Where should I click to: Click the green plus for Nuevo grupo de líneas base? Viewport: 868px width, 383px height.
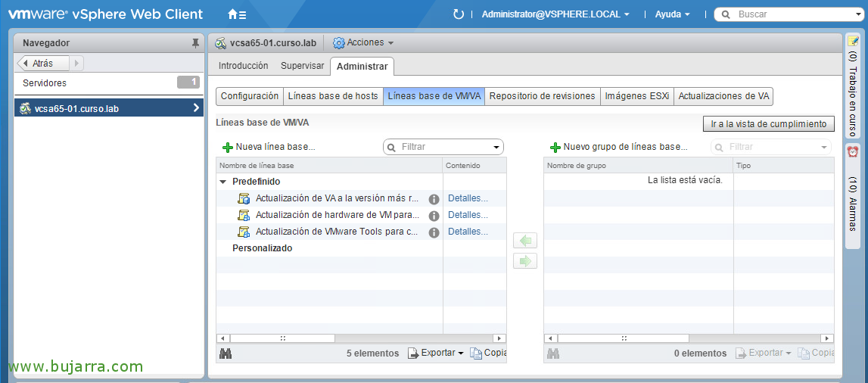555,148
